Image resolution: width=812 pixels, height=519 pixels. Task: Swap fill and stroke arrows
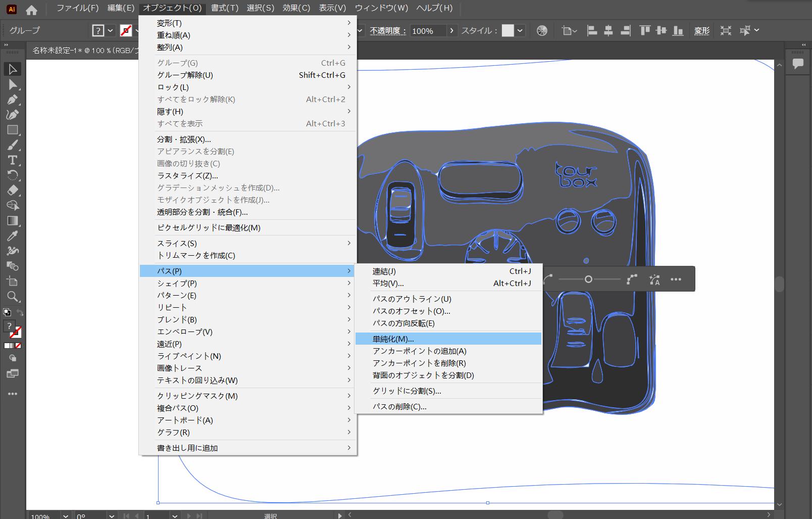point(20,312)
